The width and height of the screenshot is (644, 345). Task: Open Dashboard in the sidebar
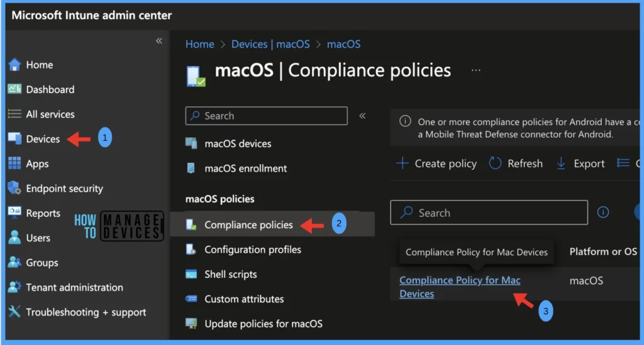(x=50, y=89)
